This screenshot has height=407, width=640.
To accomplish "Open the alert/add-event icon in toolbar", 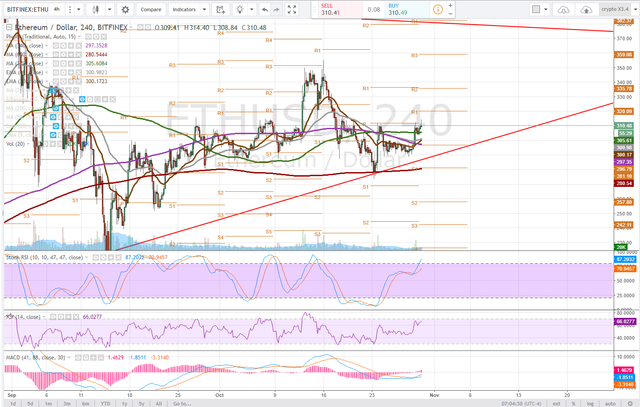I will pos(220,9).
